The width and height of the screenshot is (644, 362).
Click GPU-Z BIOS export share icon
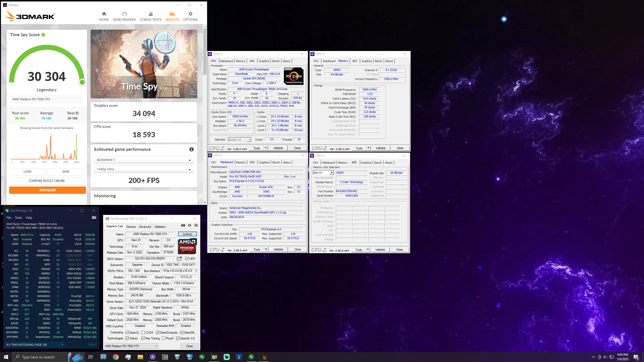point(179,258)
